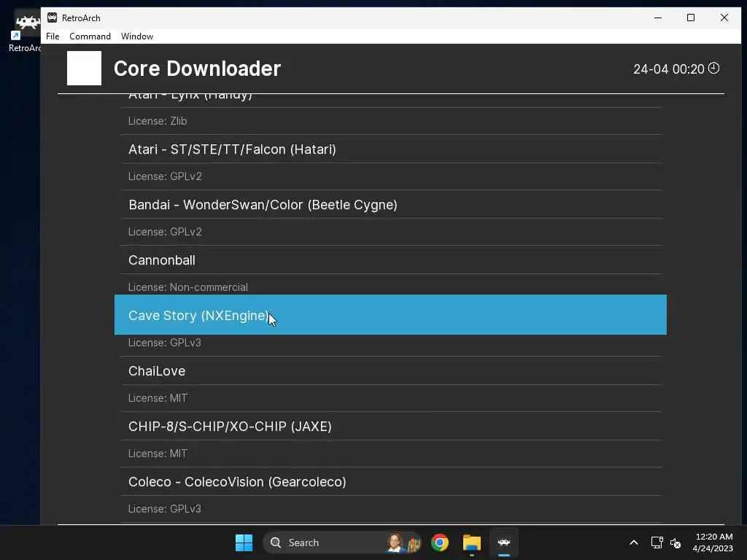Open the Windows Start menu
This screenshot has height=560, width=747.
pyautogui.click(x=244, y=542)
